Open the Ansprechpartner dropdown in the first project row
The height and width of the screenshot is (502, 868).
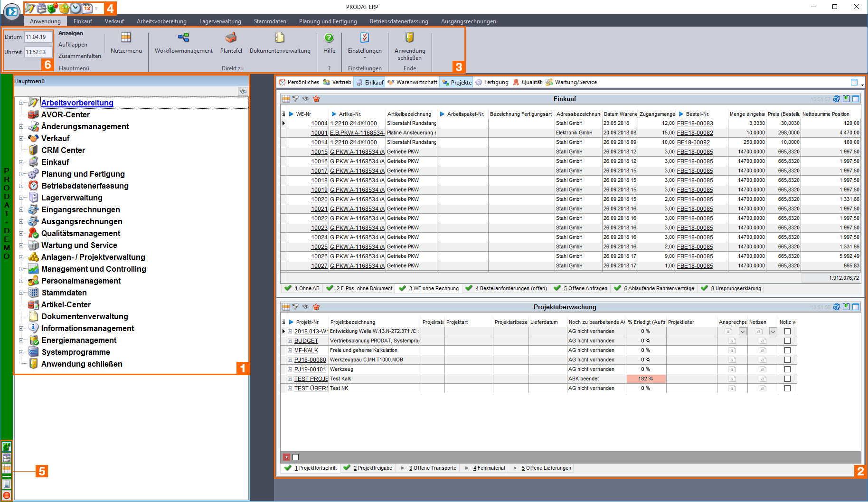click(x=743, y=332)
